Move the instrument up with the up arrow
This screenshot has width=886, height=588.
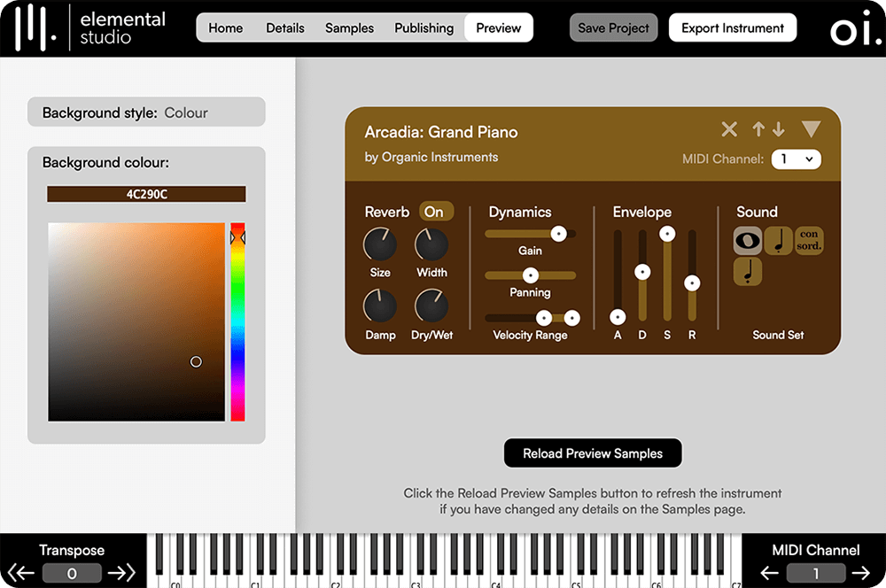pyautogui.click(x=758, y=129)
